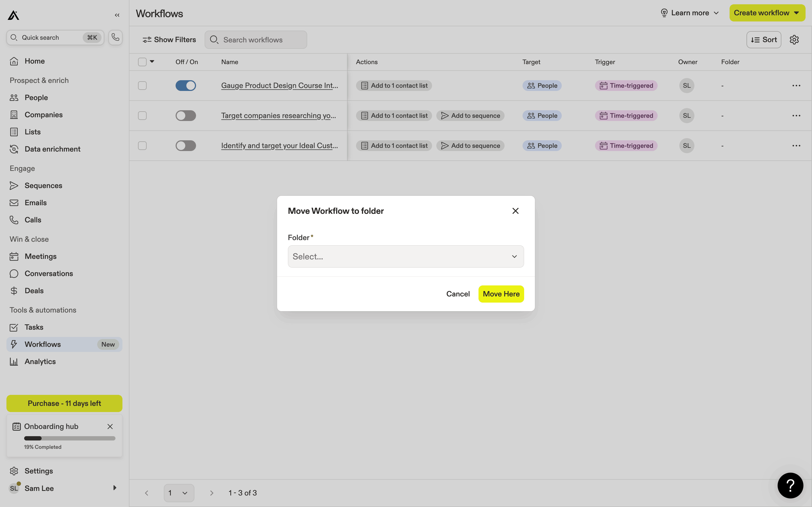Open the Folder Select dropdown
812x507 pixels.
406,256
